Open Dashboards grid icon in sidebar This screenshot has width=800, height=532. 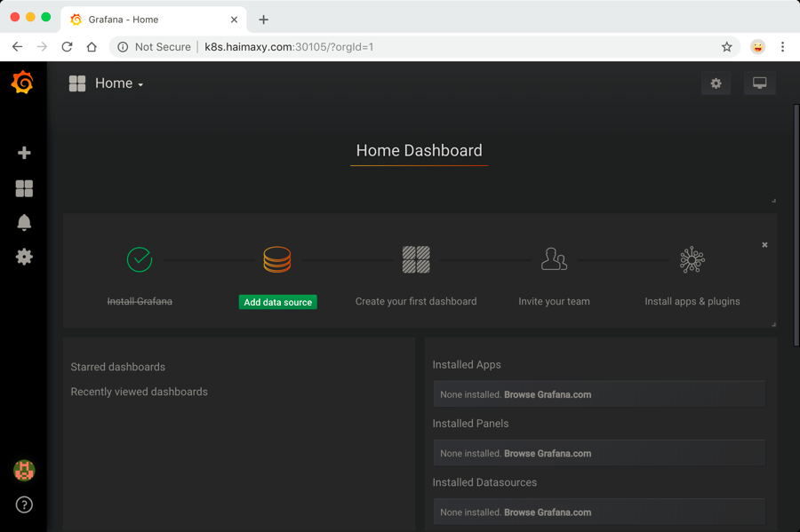[24, 188]
